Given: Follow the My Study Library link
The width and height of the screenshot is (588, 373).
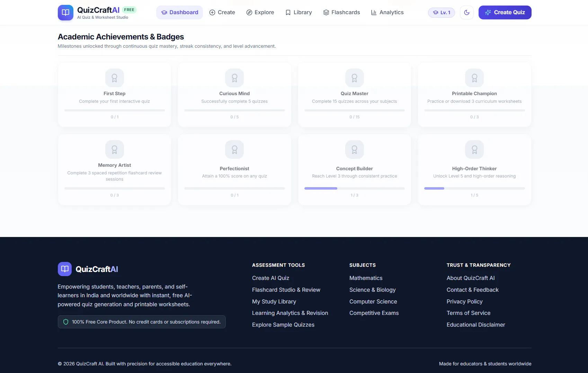Looking at the screenshot, I should click(274, 301).
